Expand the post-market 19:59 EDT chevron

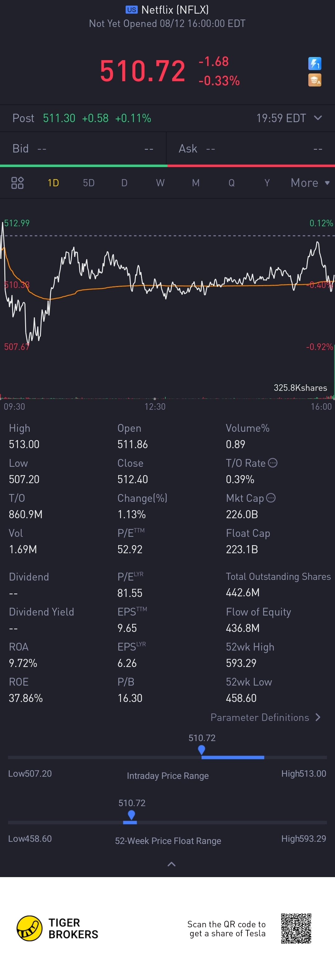(x=318, y=118)
